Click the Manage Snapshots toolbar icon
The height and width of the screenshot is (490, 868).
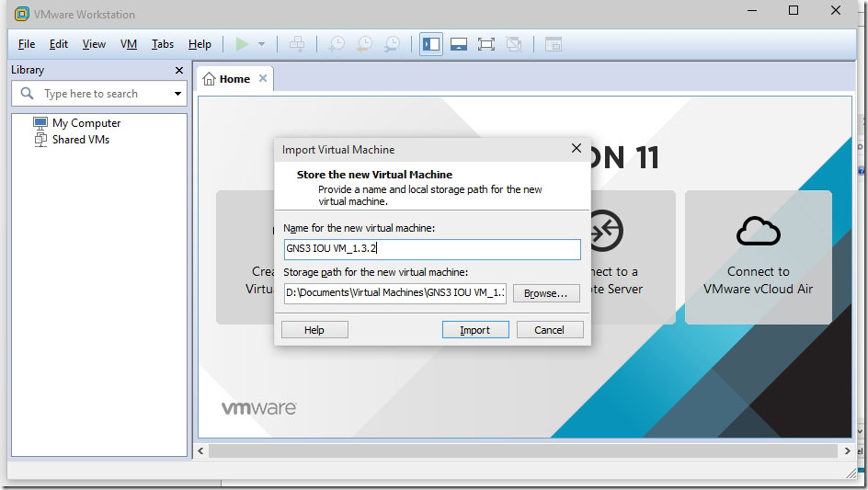392,44
